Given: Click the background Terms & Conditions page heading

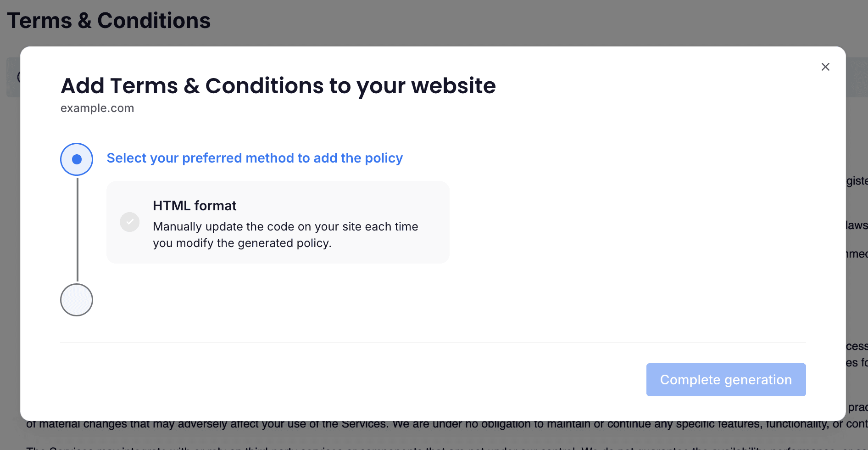Looking at the screenshot, I should coord(109,21).
